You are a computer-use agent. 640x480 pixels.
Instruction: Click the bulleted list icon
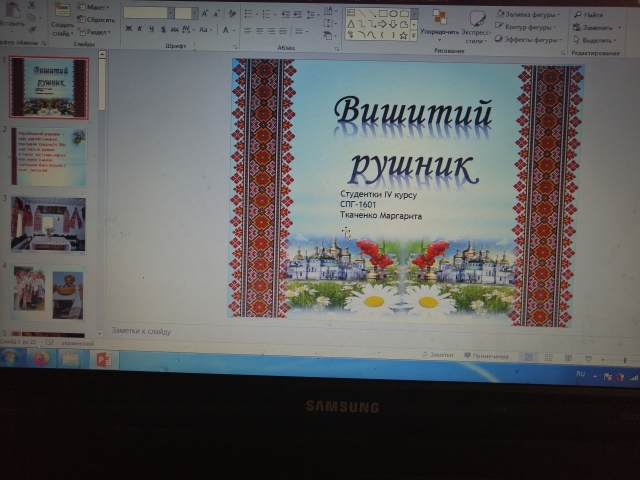click(x=249, y=14)
